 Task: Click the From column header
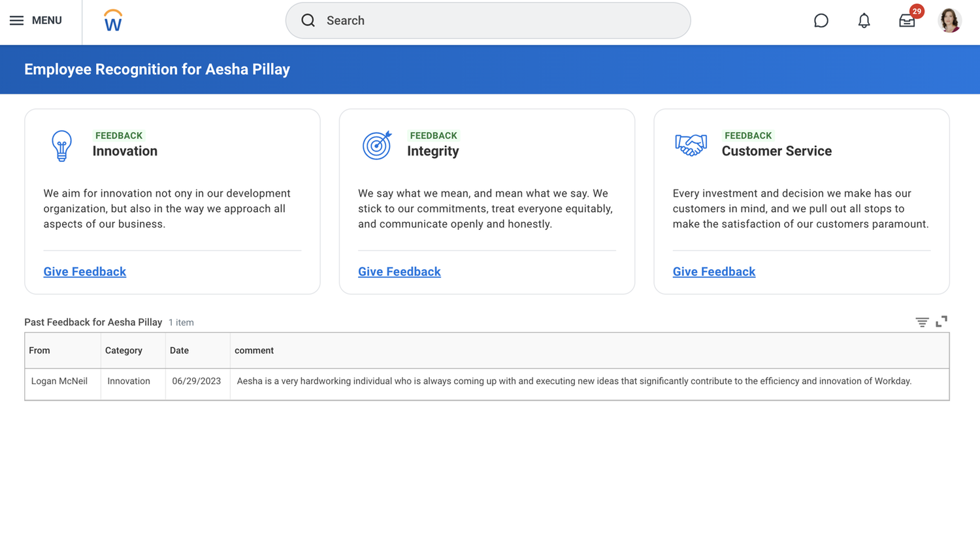pos(39,350)
